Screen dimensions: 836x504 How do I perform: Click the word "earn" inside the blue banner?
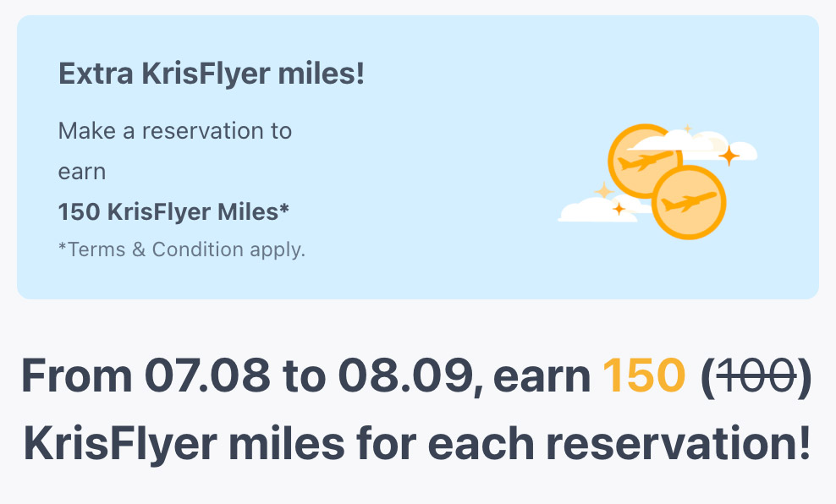point(82,172)
